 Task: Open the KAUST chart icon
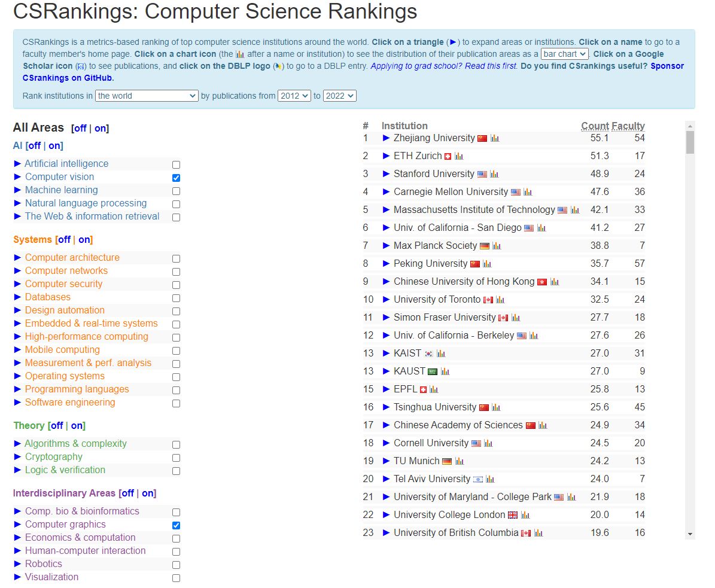tap(445, 371)
